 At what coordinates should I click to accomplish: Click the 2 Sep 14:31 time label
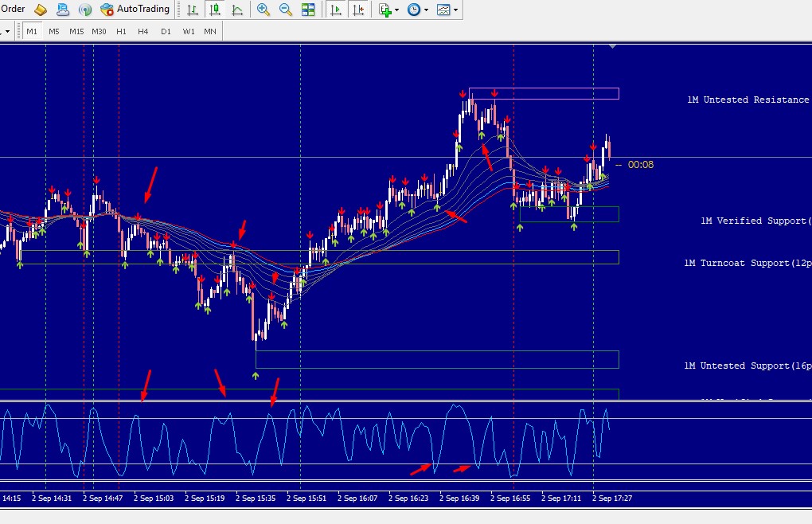pos(51,498)
